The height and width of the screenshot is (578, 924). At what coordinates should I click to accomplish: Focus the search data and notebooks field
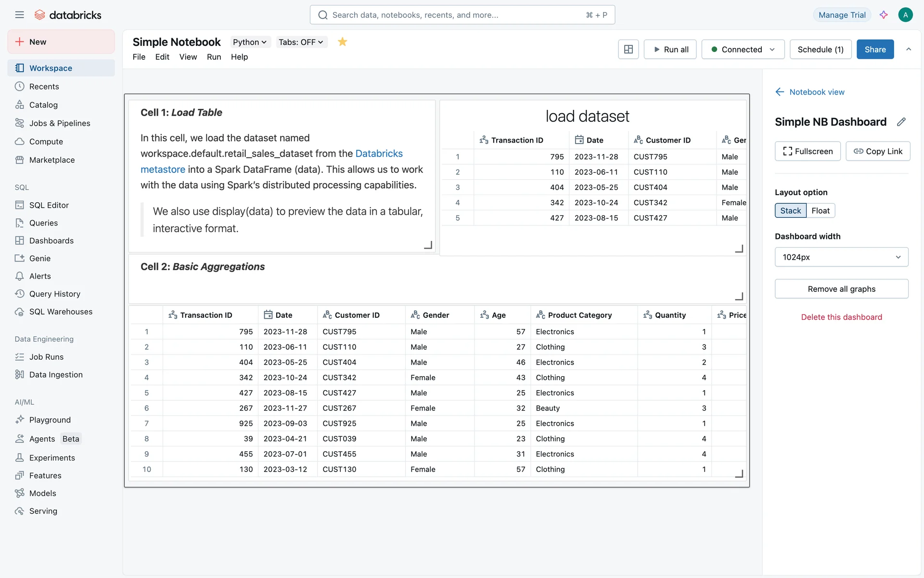point(462,15)
